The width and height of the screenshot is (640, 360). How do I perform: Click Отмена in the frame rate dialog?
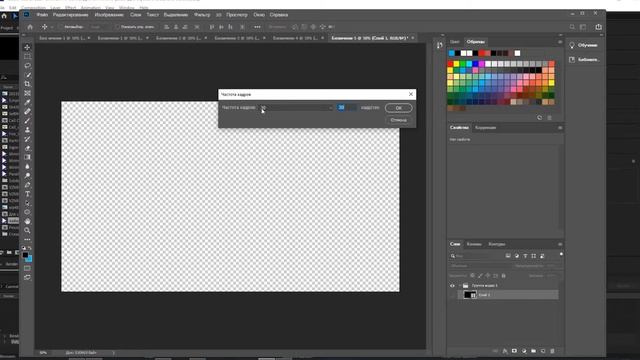pos(399,120)
